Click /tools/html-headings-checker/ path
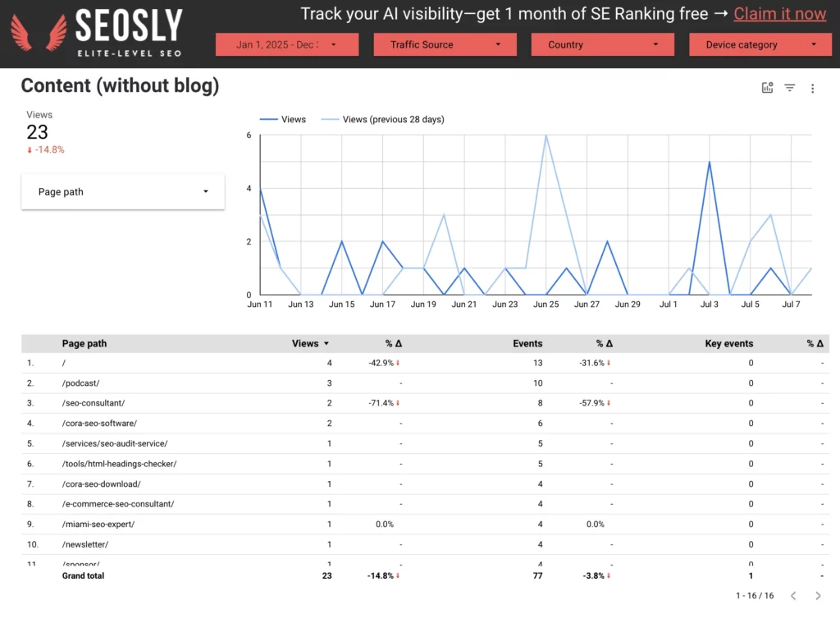 pos(119,463)
